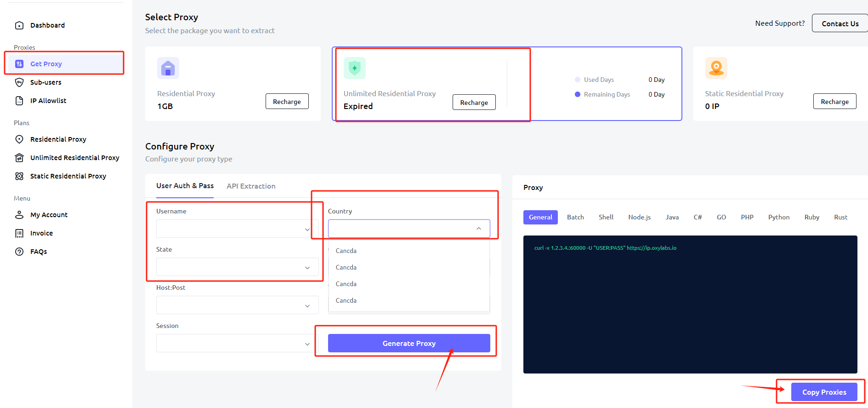Choose first Cancda option in country list
The image size is (868, 408).
(x=346, y=251)
